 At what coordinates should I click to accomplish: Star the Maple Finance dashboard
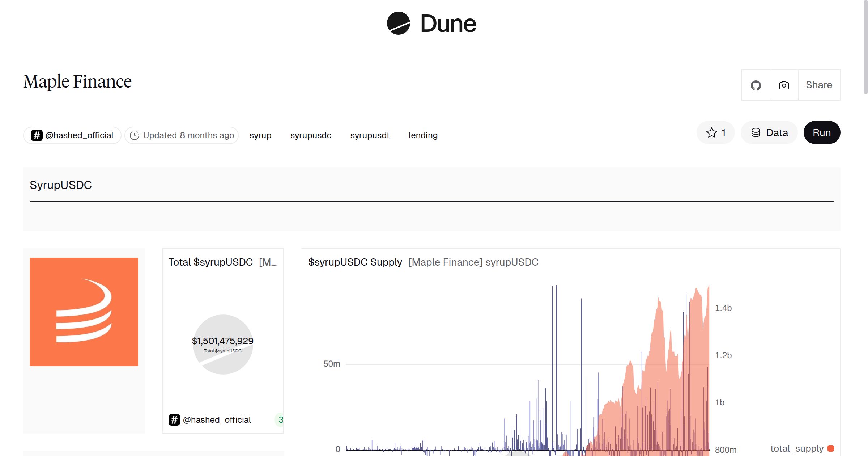(711, 132)
